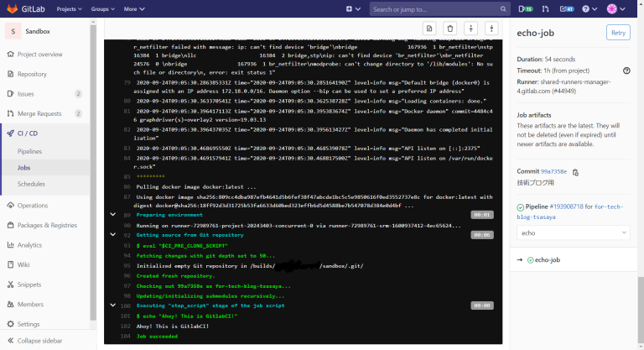This screenshot has height=350, width=644.
Task: Open for-tech-blog-tsasaya branch link
Action: tap(570, 212)
